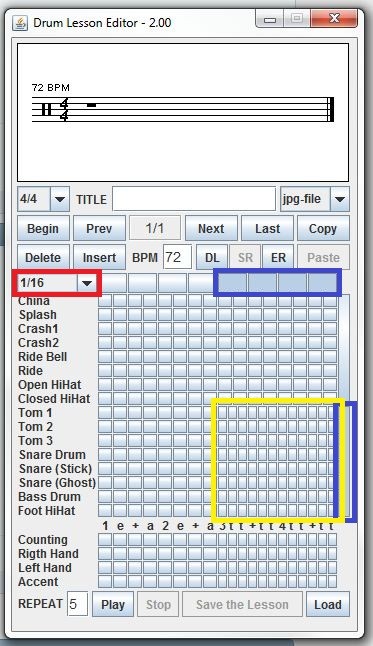Go to first bar with Begin
This screenshot has width=373, height=646.
click(43, 228)
